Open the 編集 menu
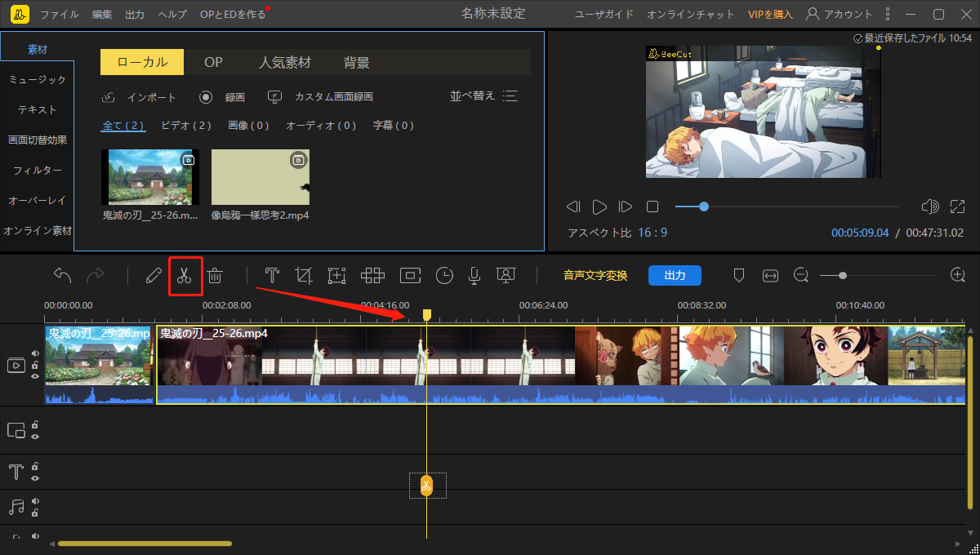This screenshot has width=980, height=555. [x=102, y=15]
